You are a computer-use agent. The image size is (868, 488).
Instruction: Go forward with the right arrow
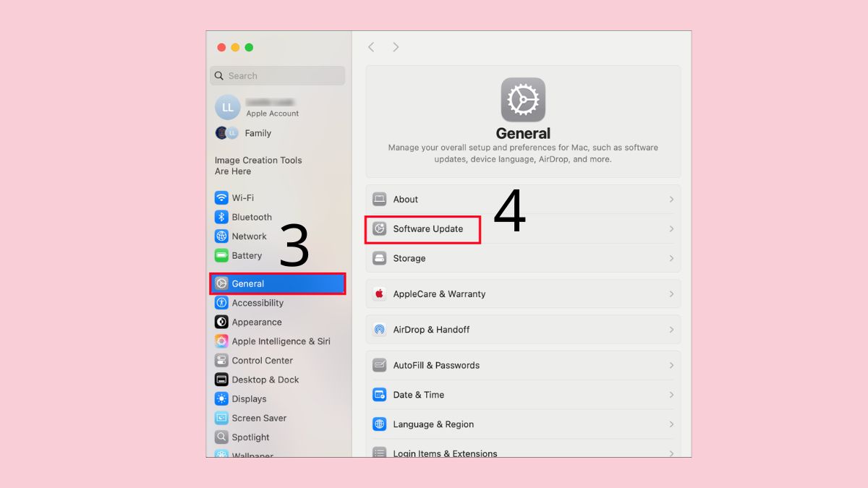click(396, 47)
